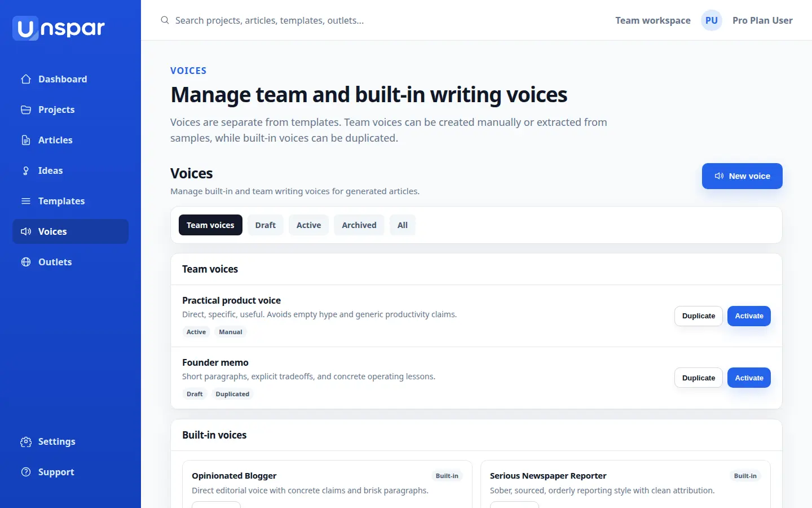This screenshot has width=812, height=508.
Task: Select the Draft filter tab
Action: coord(265,225)
